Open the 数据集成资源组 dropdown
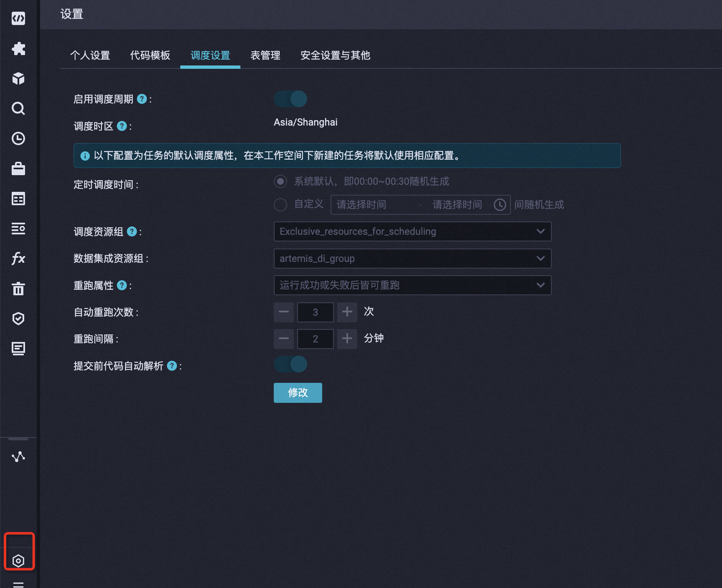The image size is (722, 588). (412, 259)
